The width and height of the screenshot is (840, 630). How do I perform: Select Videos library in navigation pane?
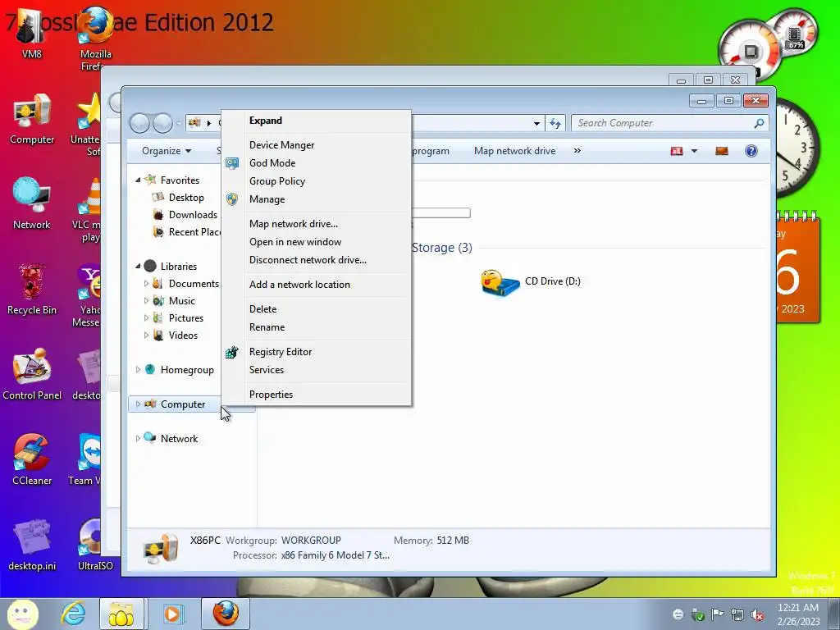tap(183, 336)
